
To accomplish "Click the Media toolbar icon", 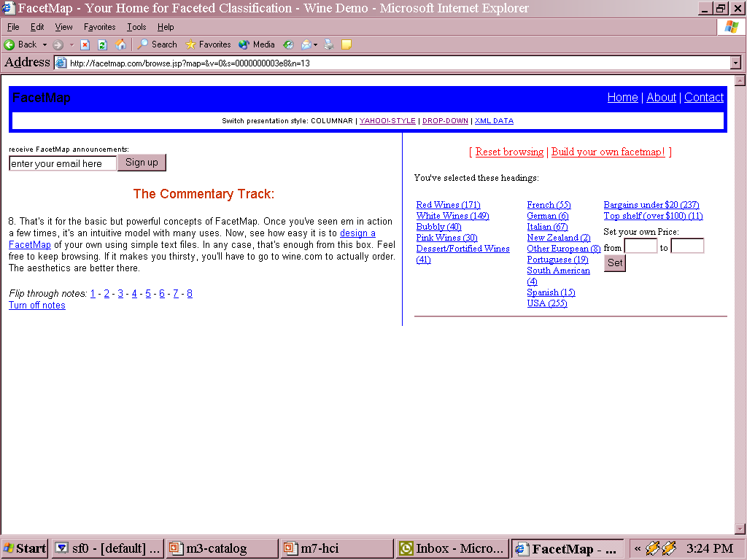I will click(x=256, y=44).
